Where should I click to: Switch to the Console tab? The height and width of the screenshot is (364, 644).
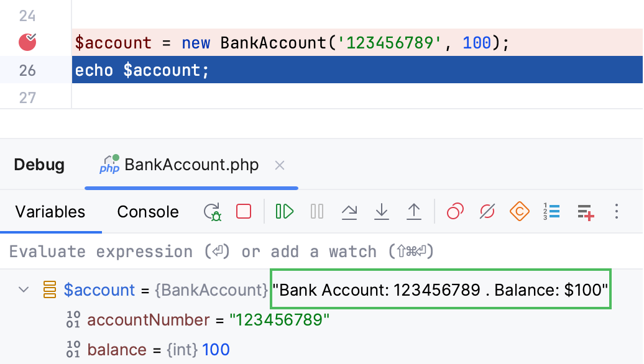click(147, 212)
